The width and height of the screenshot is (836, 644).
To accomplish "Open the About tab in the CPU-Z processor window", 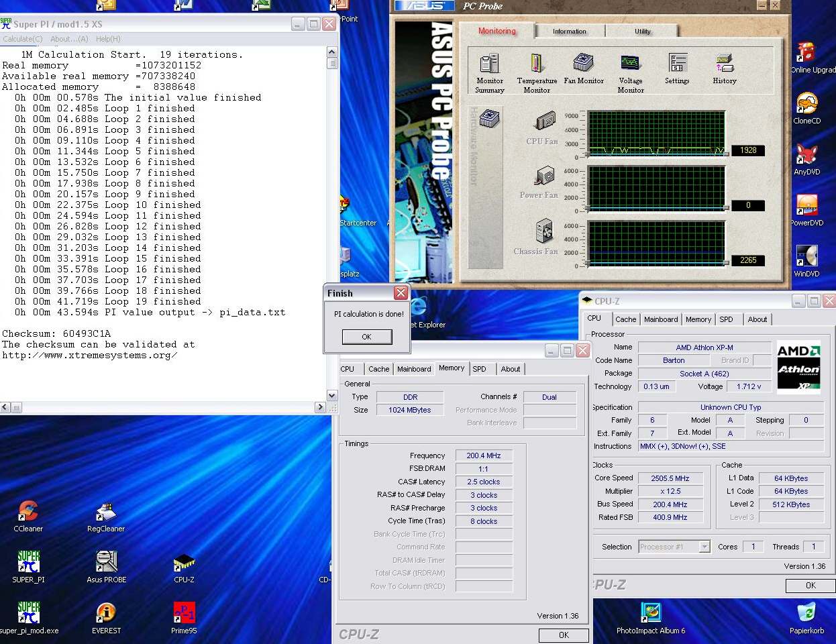I will click(x=757, y=319).
